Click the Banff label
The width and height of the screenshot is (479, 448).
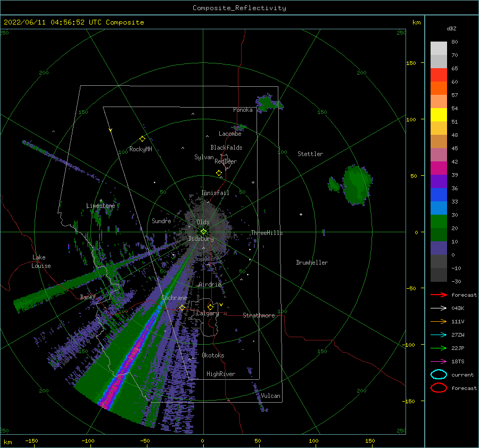pos(88,297)
